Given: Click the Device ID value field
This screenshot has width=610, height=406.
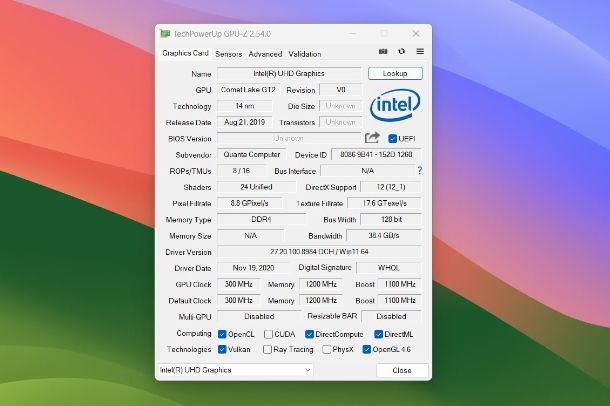Looking at the screenshot, I should pos(376,154).
